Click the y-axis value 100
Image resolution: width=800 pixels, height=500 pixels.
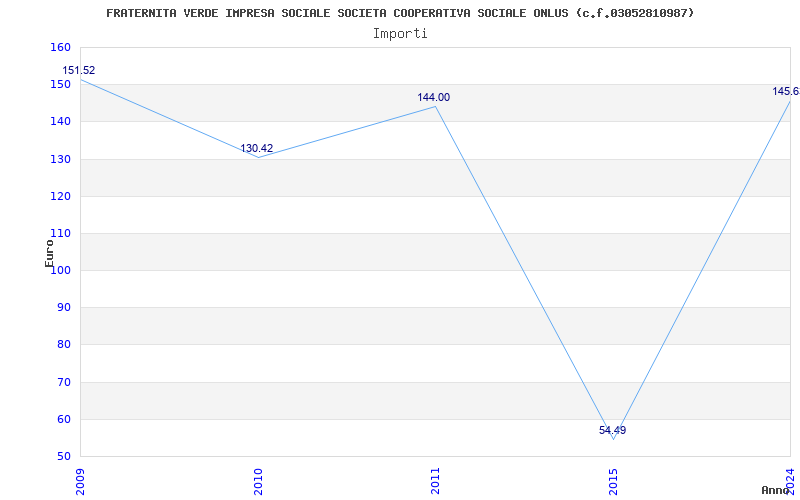[60, 270]
